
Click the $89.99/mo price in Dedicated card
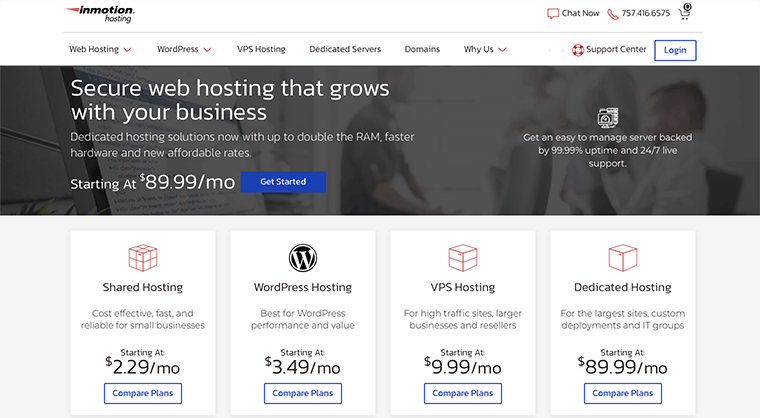(x=622, y=367)
